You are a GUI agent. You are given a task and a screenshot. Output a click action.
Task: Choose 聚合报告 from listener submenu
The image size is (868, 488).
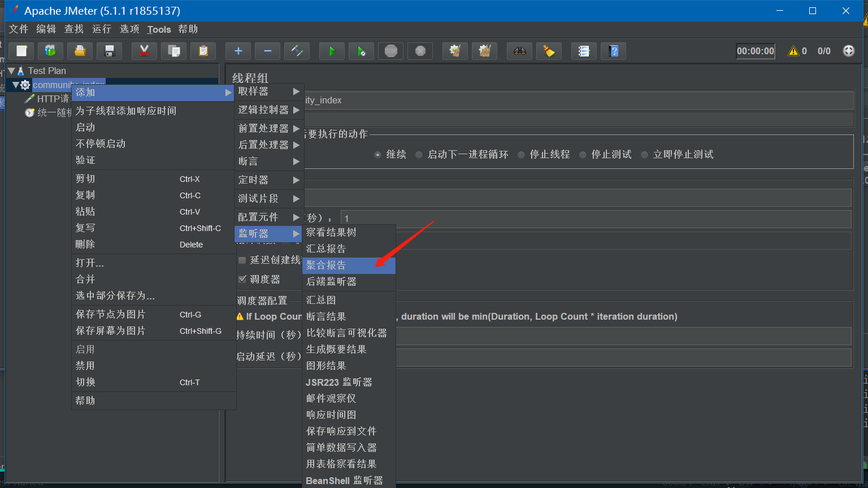(349, 265)
